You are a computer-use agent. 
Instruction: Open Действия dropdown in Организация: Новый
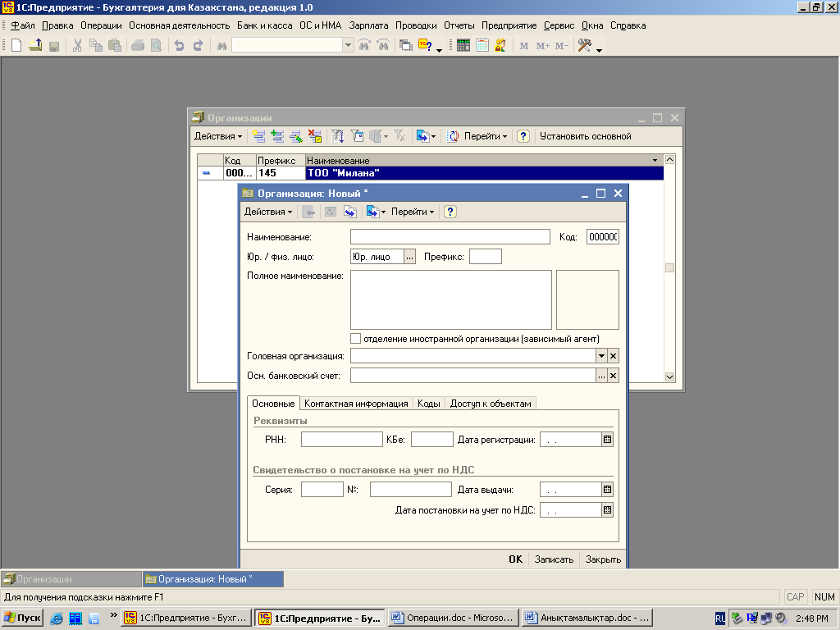[268, 212]
